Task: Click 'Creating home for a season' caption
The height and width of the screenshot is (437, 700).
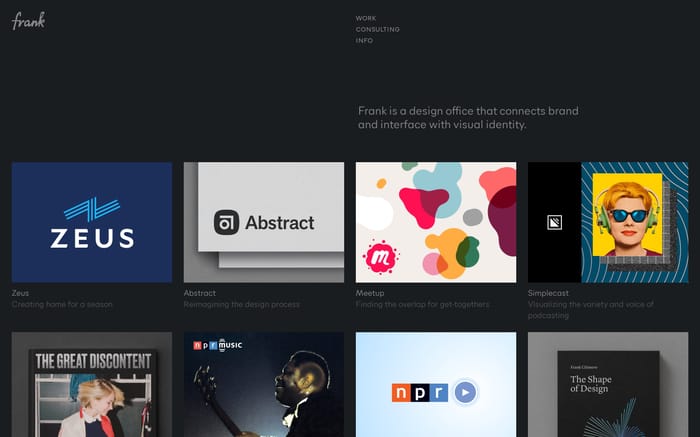Action: pyautogui.click(x=62, y=304)
